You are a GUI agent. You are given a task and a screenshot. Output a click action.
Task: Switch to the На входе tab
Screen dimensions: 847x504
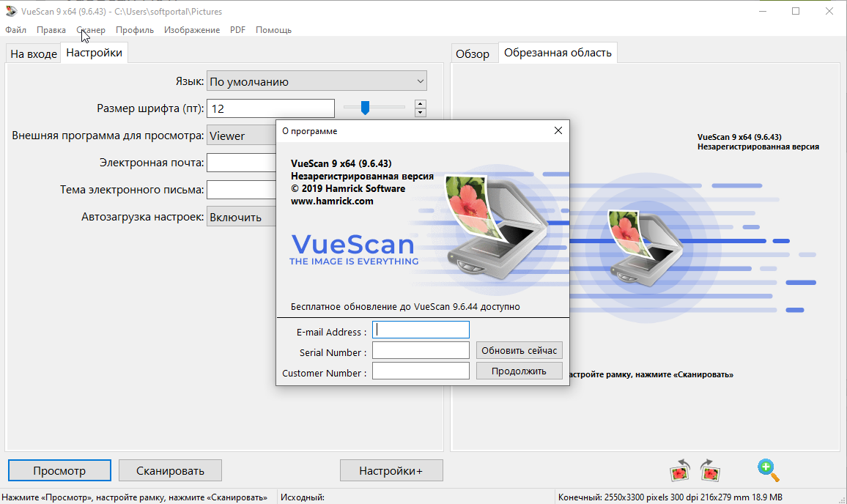[x=34, y=53]
